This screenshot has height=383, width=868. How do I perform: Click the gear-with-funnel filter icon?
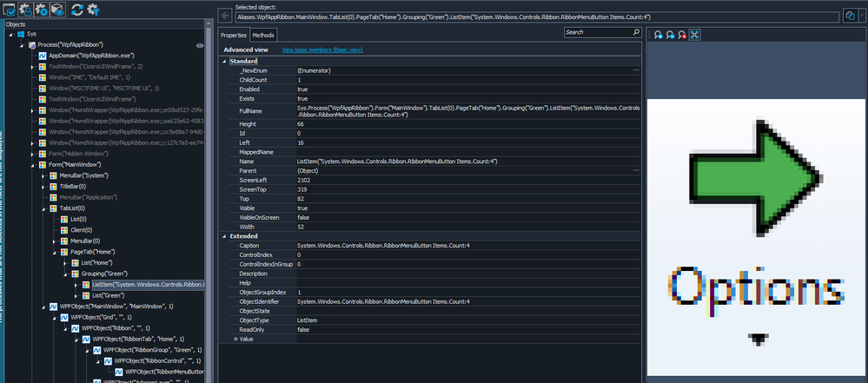tap(93, 9)
